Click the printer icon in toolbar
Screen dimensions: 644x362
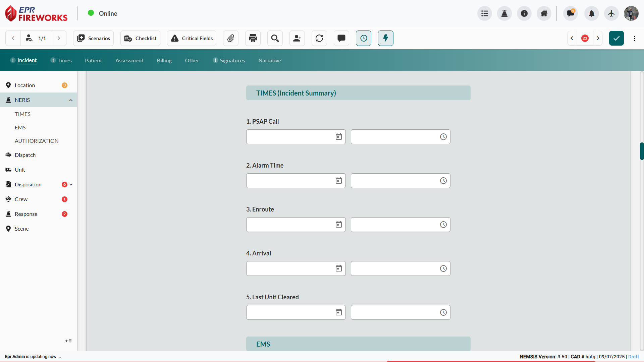click(x=253, y=38)
